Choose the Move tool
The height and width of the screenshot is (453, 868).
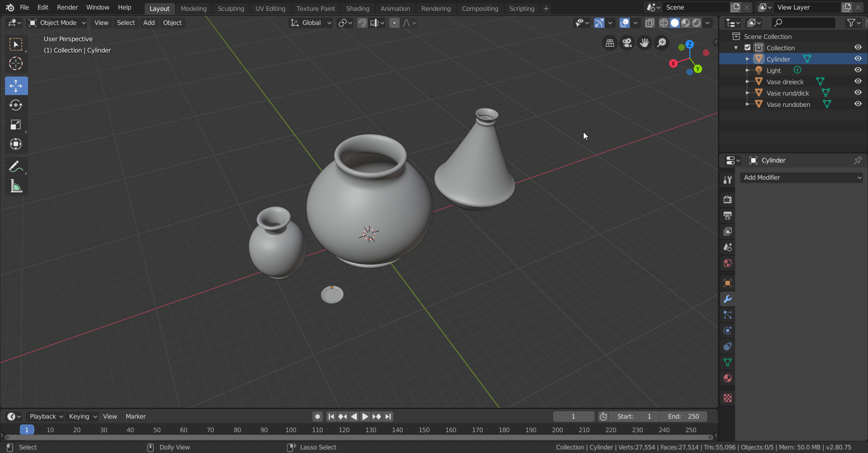16,86
